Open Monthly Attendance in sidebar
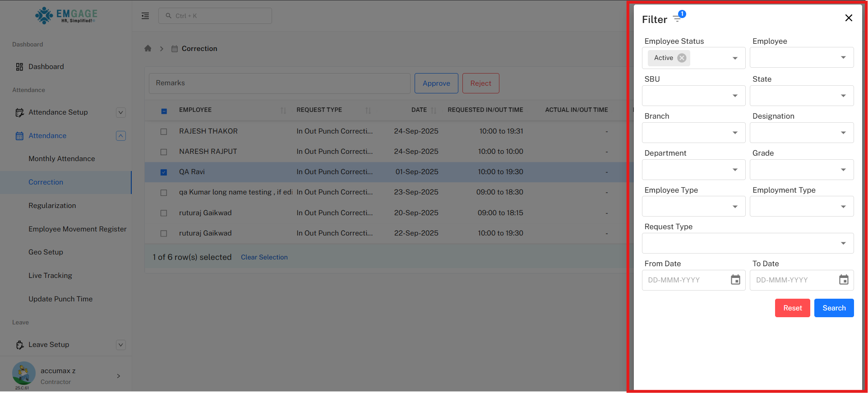The image size is (868, 393). pyautogui.click(x=62, y=159)
